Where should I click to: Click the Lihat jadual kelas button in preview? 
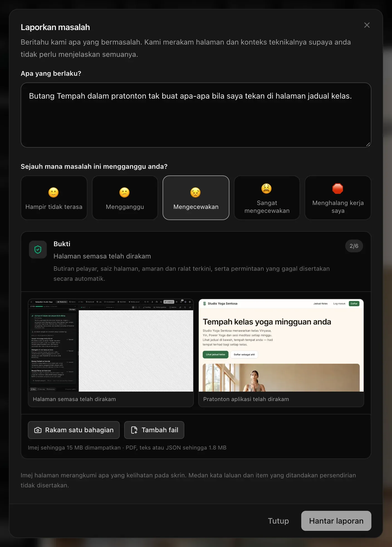[x=215, y=355]
